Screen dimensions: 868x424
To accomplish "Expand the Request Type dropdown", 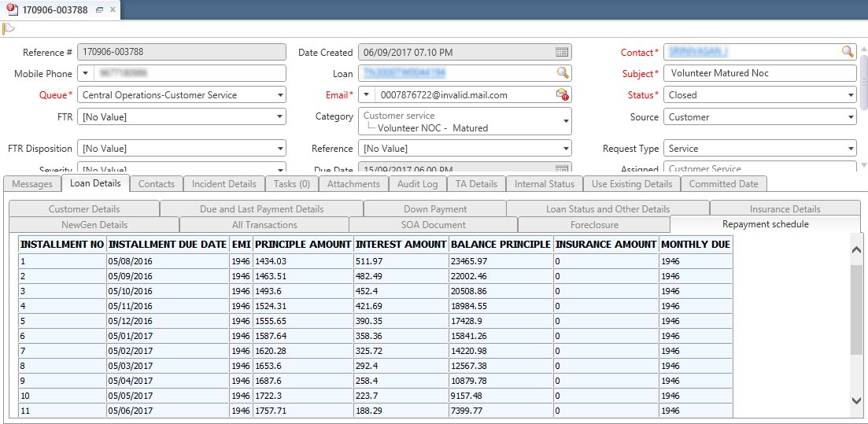I will [x=850, y=149].
